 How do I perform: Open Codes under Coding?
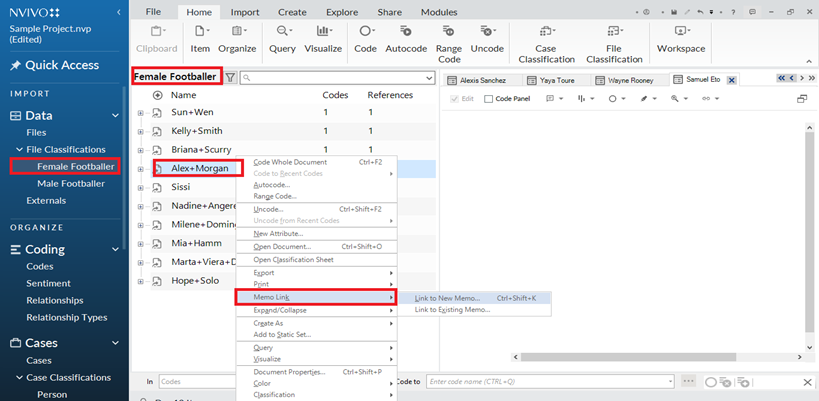40,266
